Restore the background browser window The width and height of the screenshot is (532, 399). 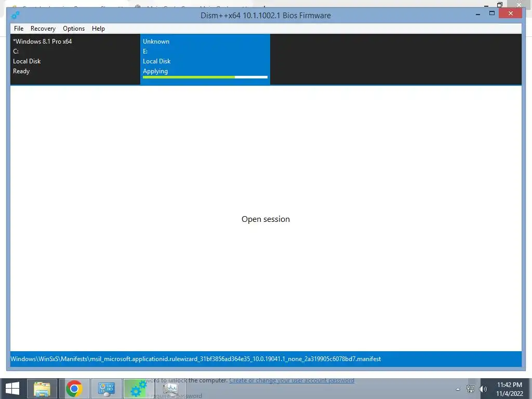tap(500, 4)
